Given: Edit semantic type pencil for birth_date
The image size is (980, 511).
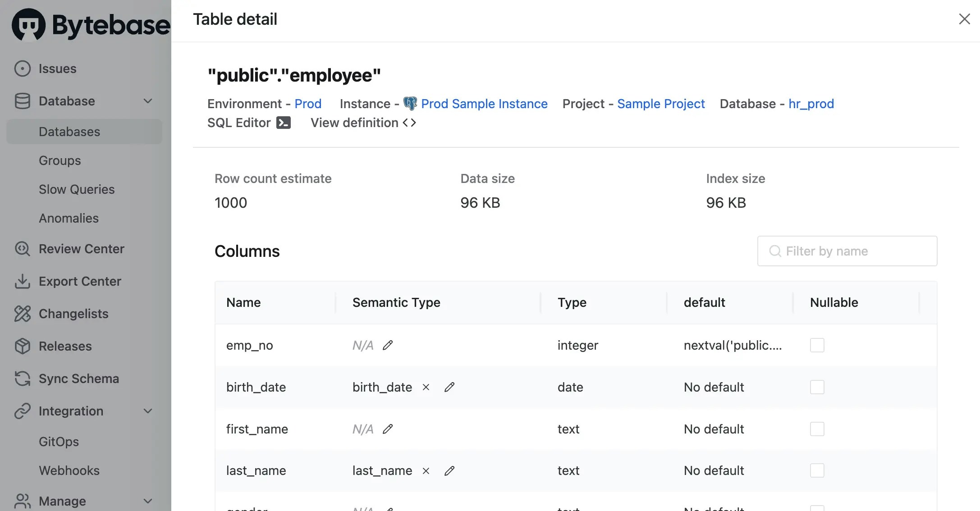Looking at the screenshot, I should [x=449, y=388].
